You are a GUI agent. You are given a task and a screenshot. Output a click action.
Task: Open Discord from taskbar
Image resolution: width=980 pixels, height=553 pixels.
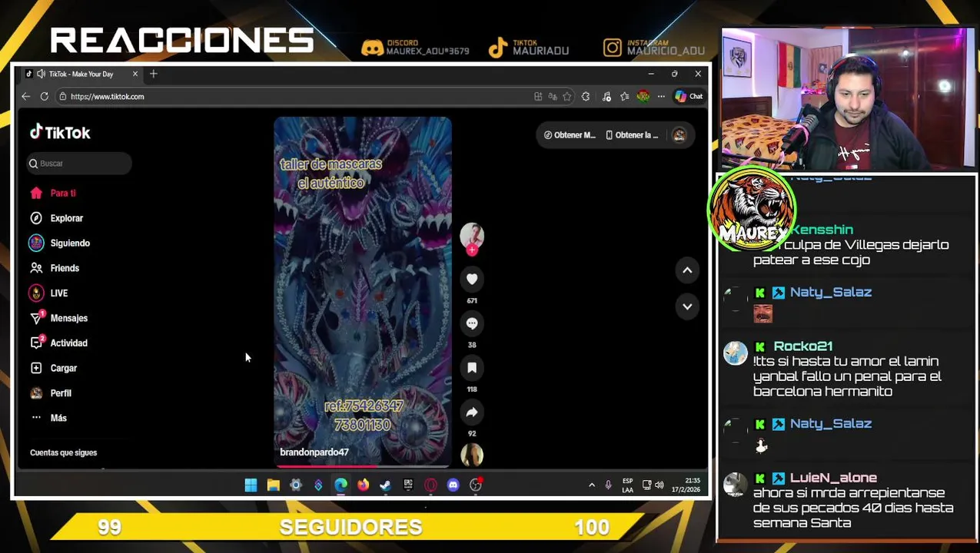tap(453, 485)
